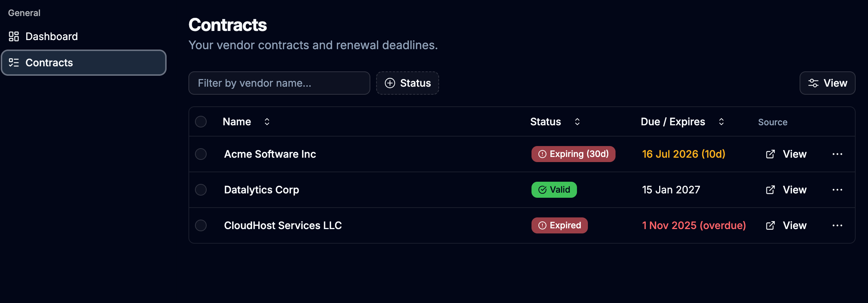Sort by the Status column arrows

coord(577,122)
